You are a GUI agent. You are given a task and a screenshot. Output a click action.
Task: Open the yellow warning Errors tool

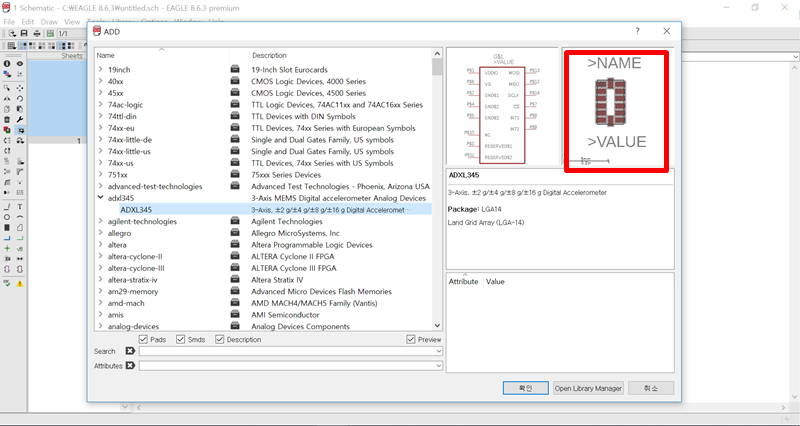pyautogui.click(x=20, y=283)
